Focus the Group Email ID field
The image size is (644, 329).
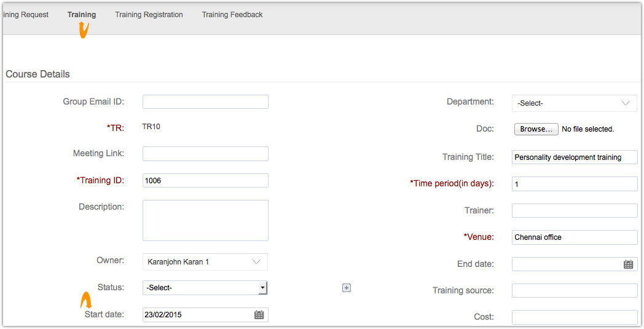pyautogui.click(x=205, y=102)
